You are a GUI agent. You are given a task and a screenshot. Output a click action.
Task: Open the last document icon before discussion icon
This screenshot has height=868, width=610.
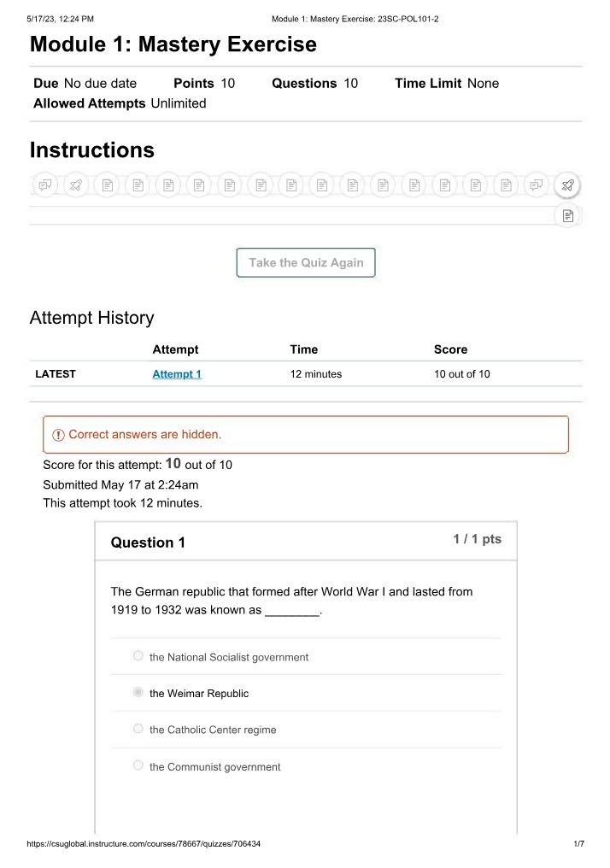coord(506,185)
